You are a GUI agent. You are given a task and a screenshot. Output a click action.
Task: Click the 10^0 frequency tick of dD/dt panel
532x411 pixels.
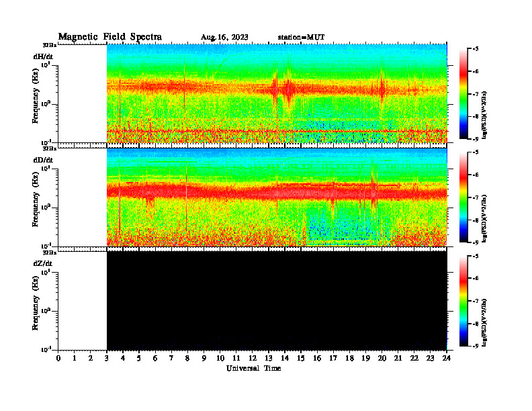coord(46,207)
